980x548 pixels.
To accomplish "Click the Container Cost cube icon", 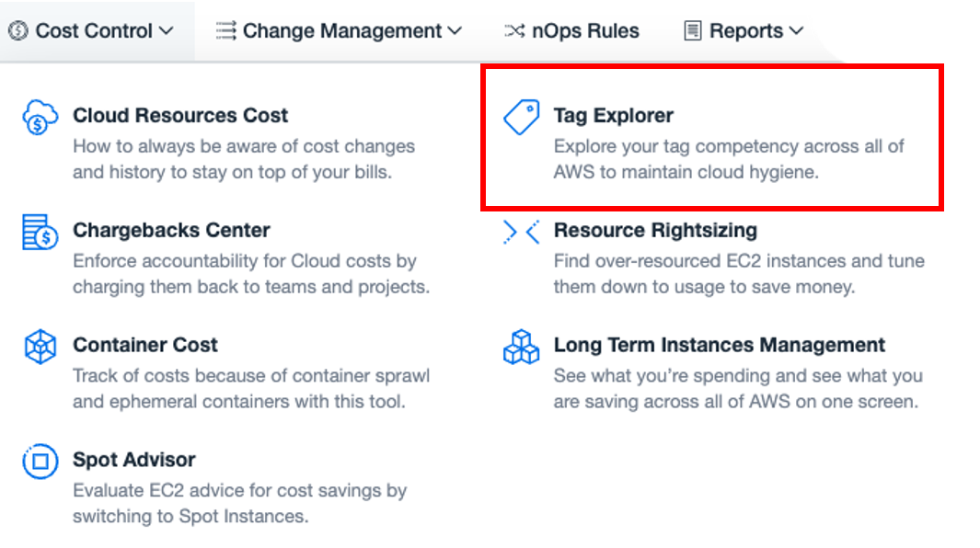I will tap(40, 347).
